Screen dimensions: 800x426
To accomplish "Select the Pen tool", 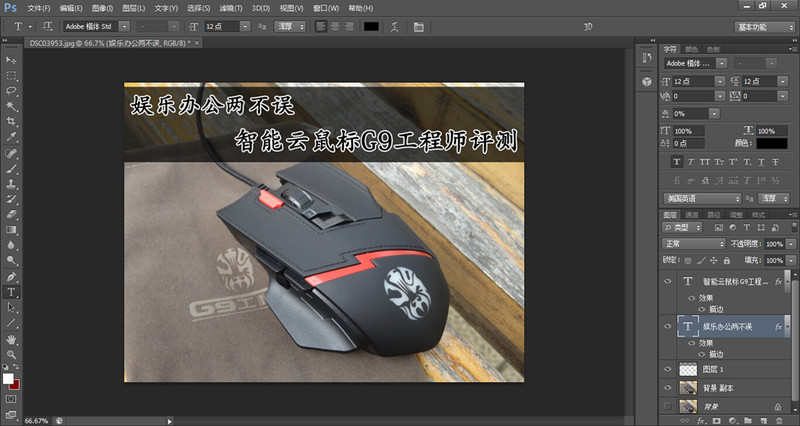I will tap(11, 277).
